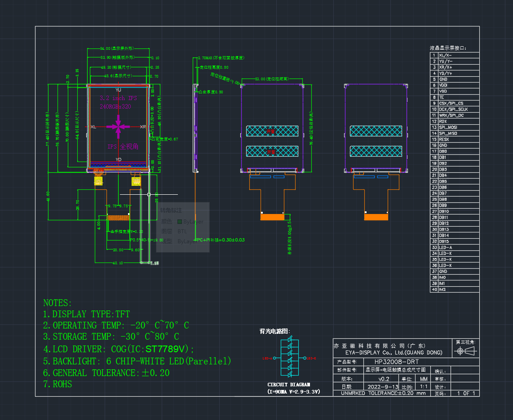513x420 pixels.
Task: Select pin 15 row RESX
Action: coord(455,139)
